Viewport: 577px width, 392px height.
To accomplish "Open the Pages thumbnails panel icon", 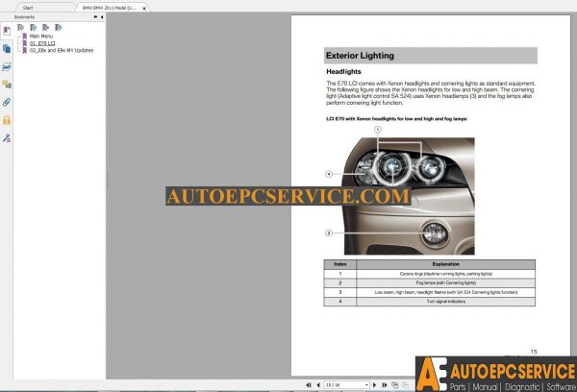I will [7, 49].
